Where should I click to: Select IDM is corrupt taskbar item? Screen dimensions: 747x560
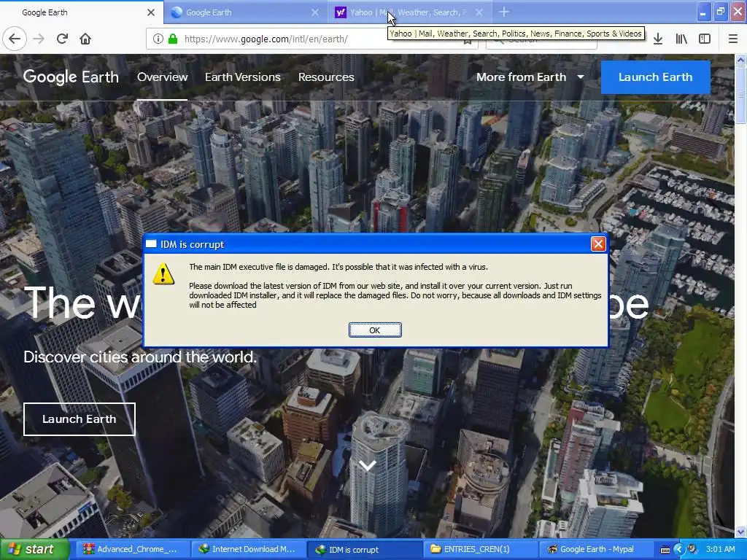pyautogui.click(x=365, y=549)
